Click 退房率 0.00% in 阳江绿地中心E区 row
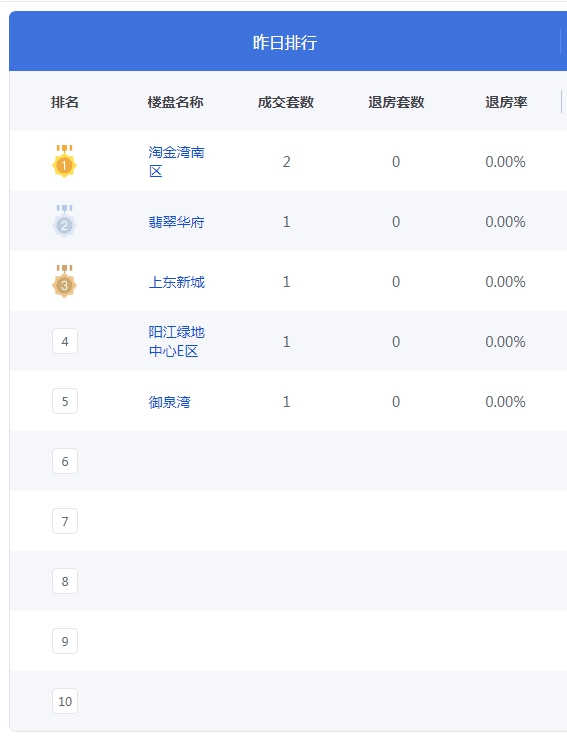567x741 pixels. pyautogui.click(x=506, y=342)
